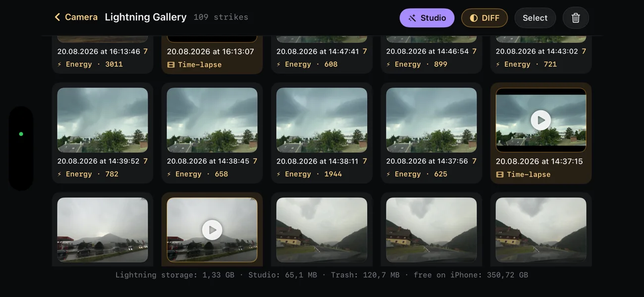
Task: Open the strike photo from 14:37:56
Action: [x=431, y=120]
